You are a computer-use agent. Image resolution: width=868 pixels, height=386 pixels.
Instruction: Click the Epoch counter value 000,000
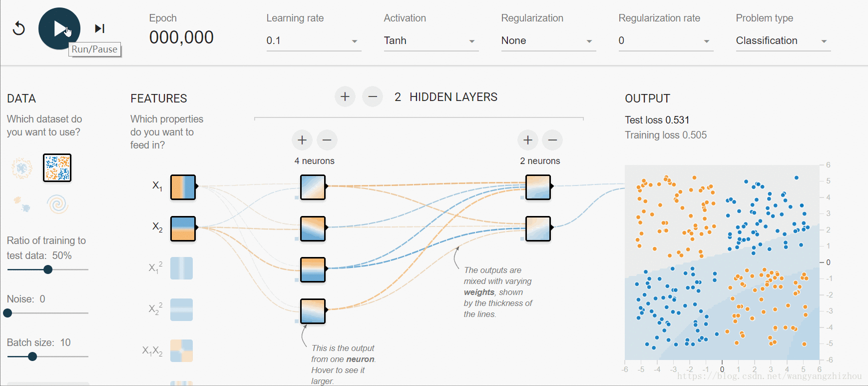tap(181, 37)
